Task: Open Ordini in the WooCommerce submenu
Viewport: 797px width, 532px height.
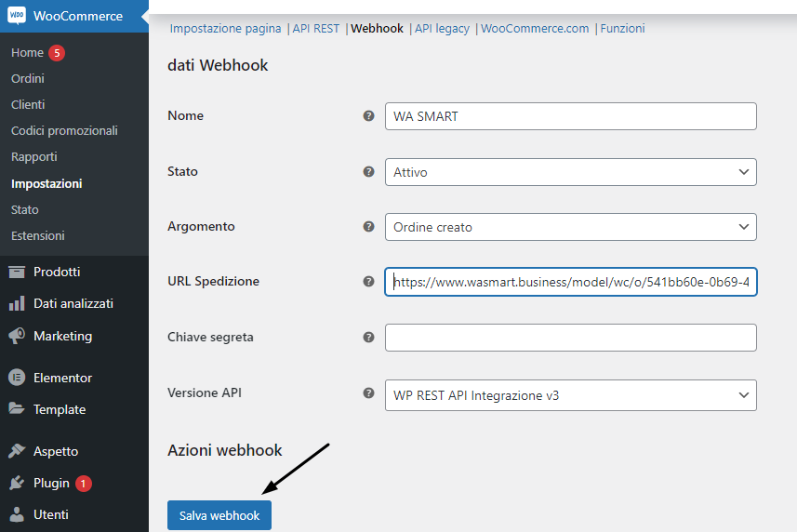Action: 28,78
